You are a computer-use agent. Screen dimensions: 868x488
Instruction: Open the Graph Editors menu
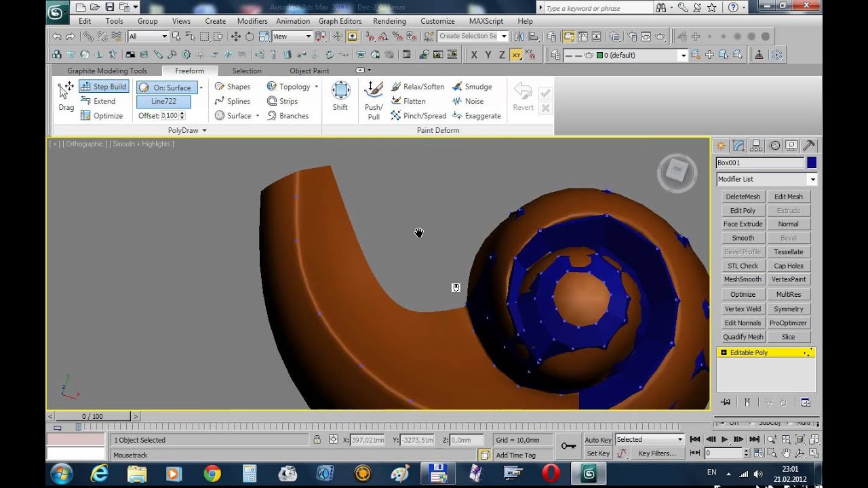pyautogui.click(x=340, y=21)
